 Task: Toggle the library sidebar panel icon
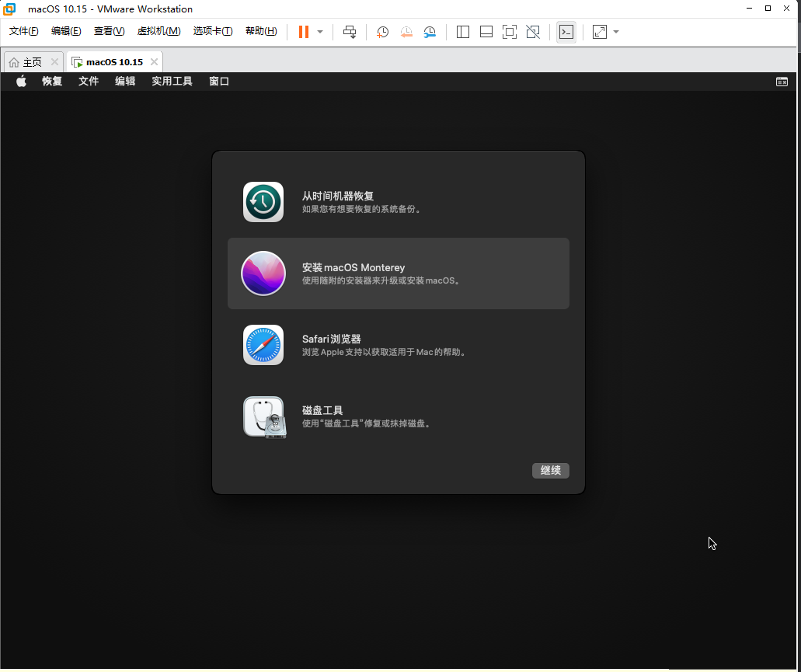click(463, 32)
